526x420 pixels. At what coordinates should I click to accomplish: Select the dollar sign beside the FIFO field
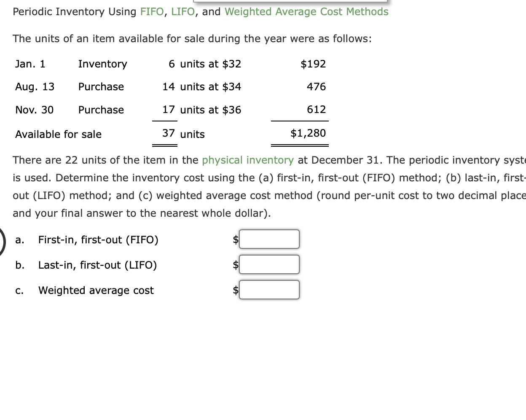pos(235,239)
